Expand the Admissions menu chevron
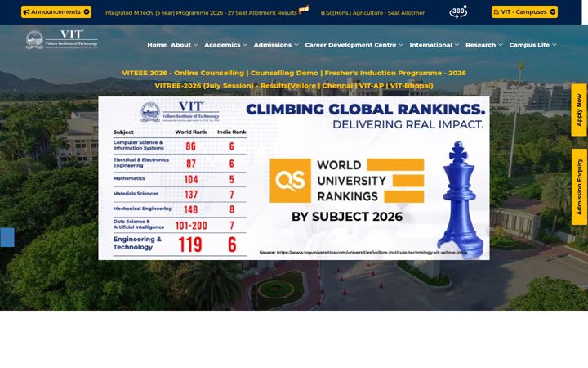 (296, 45)
